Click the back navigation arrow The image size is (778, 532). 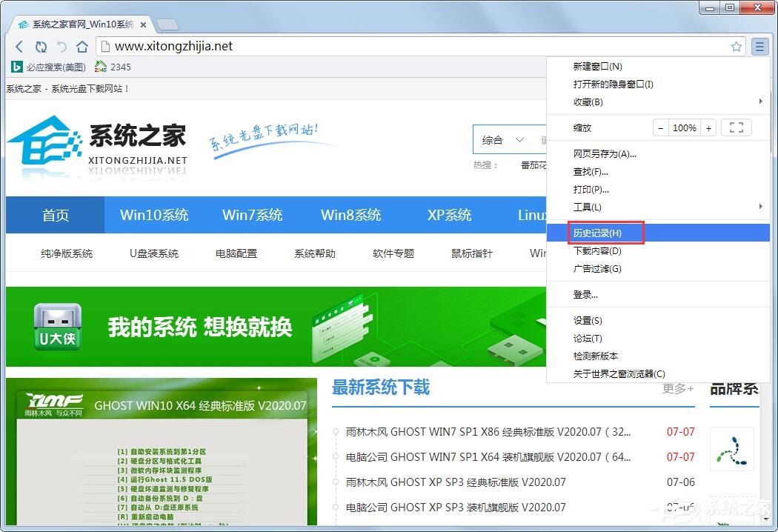pyautogui.click(x=19, y=46)
